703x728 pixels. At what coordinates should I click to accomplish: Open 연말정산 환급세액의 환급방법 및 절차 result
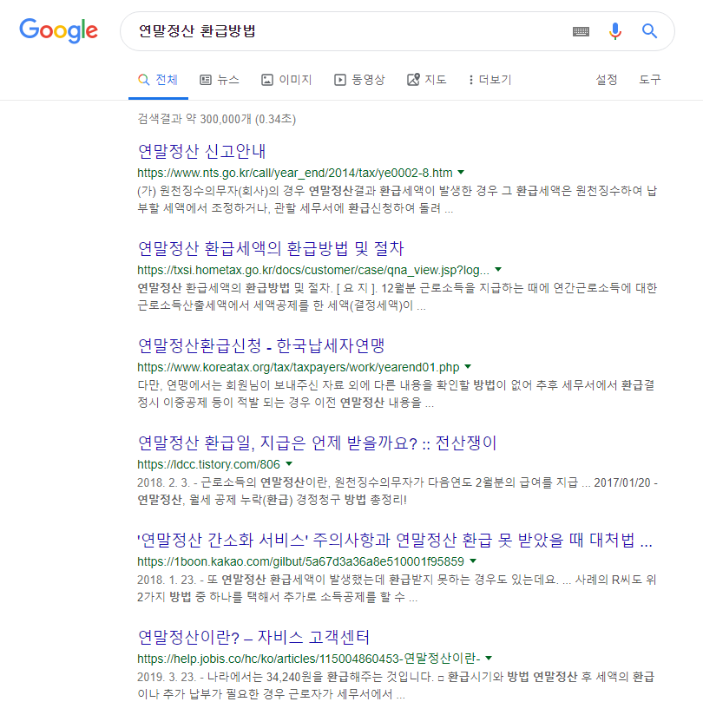tap(271, 248)
